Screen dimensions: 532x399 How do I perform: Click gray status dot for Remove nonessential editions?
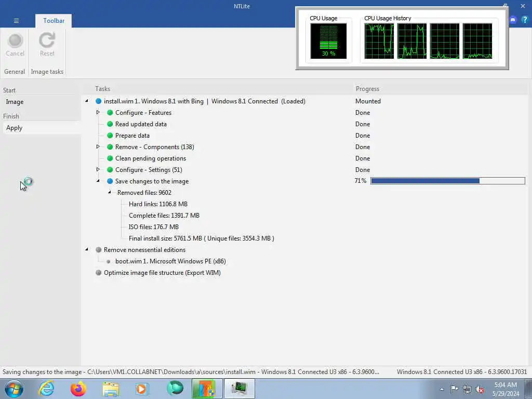(x=98, y=250)
